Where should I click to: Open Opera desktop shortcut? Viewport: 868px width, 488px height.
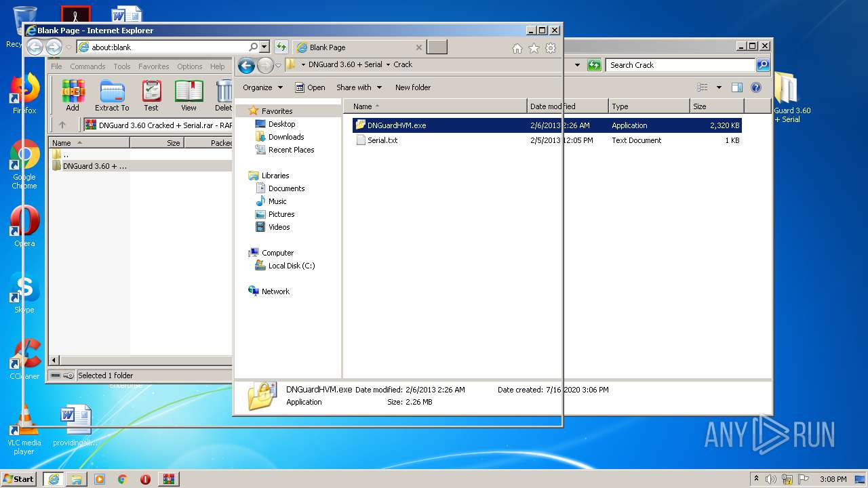click(24, 226)
